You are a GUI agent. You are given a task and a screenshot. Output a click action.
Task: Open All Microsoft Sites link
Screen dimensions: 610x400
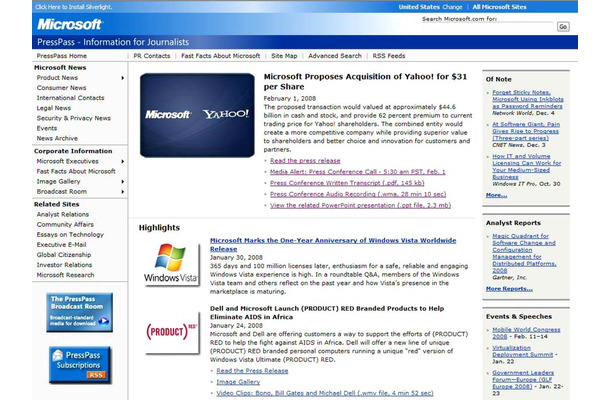tap(500, 7)
